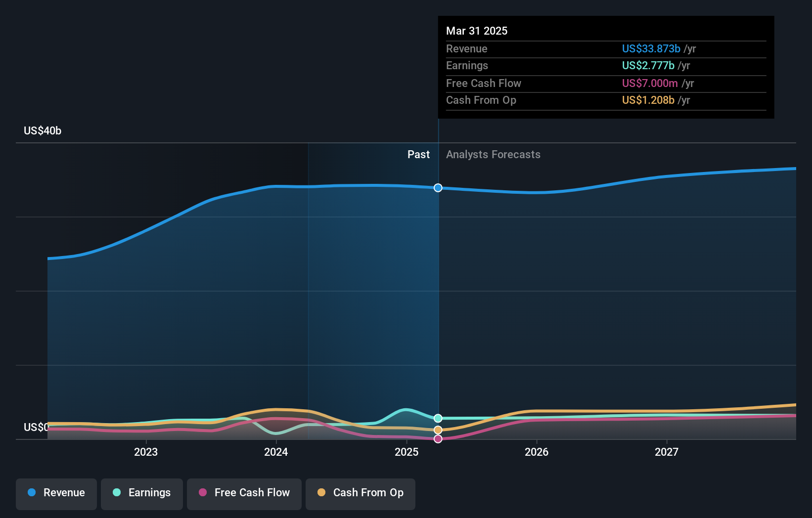Viewport: 812px width, 518px height.
Task: Toggle the Cash From Op legend button
Action: coord(361,494)
